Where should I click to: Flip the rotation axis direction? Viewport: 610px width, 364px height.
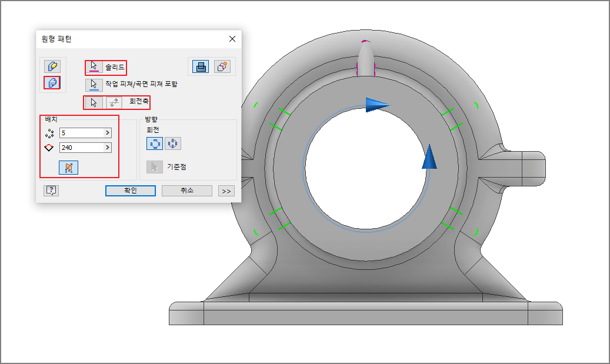114,103
